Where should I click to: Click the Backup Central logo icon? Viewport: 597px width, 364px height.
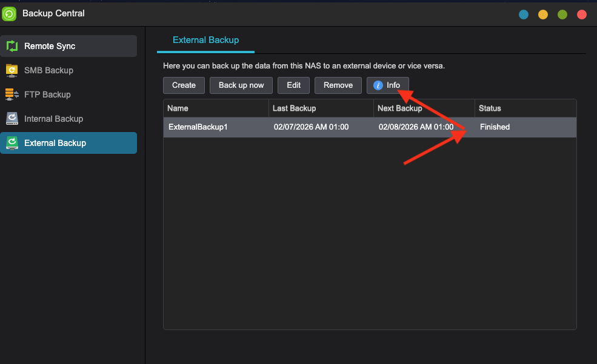[10, 13]
